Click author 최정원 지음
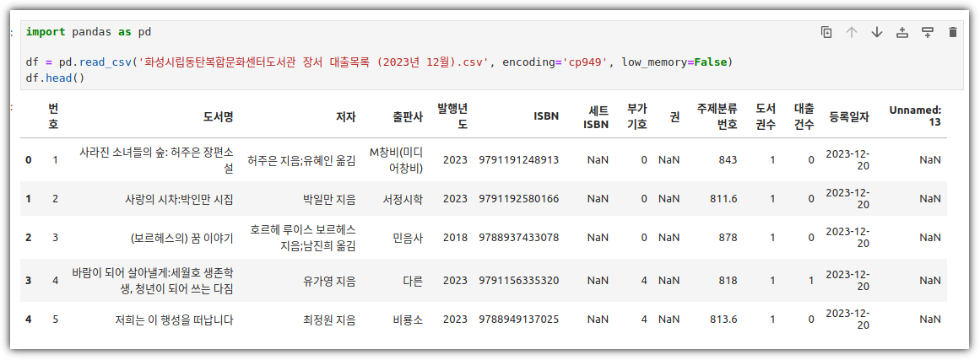 [328, 320]
